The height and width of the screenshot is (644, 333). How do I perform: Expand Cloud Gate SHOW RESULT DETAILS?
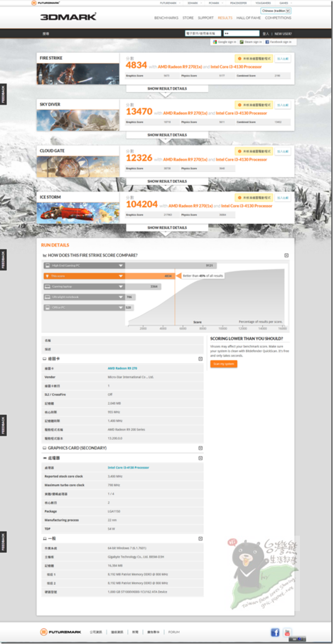pyautogui.click(x=167, y=181)
